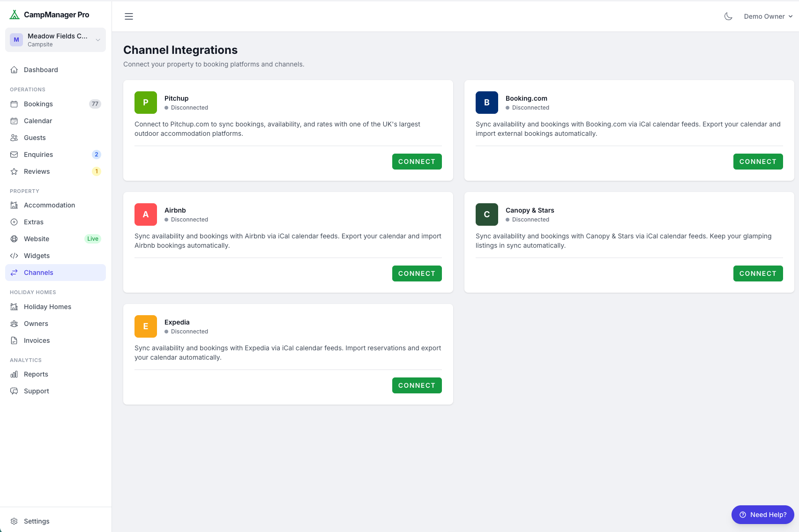Connect the Canopy & Stars channel
Viewport: 799px width, 532px height.
pyautogui.click(x=758, y=273)
